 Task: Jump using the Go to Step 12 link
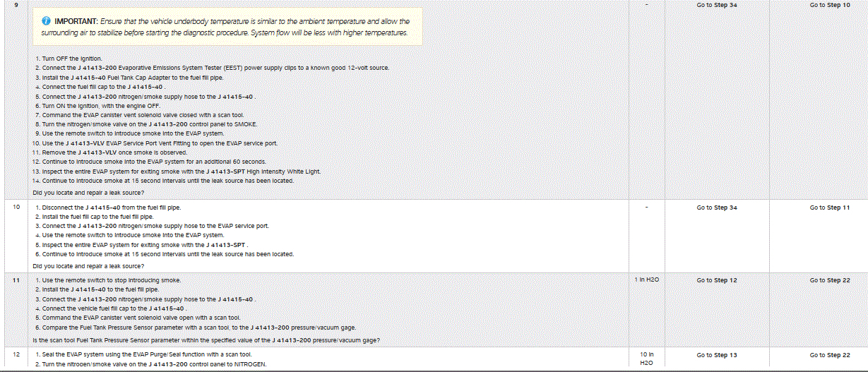click(x=716, y=280)
